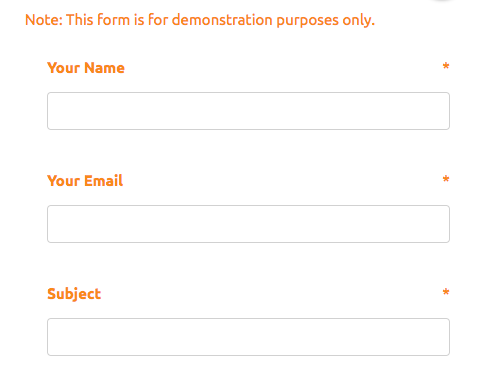Click the word "Name" in the first label

point(104,68)
